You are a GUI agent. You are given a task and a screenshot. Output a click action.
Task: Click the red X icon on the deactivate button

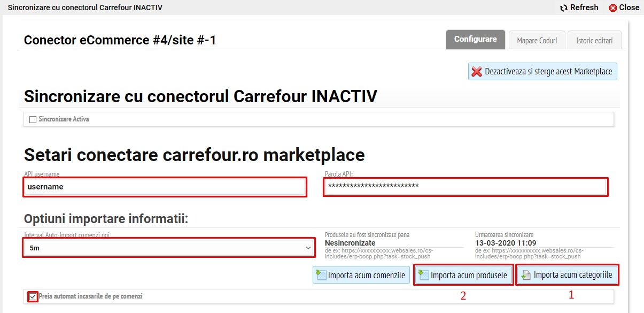pyautogui.click(x=477, y=71)
